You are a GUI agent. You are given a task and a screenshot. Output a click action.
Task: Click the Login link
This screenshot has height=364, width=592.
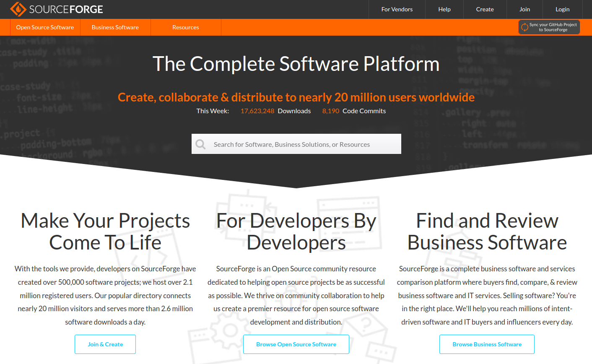point(562,9)
